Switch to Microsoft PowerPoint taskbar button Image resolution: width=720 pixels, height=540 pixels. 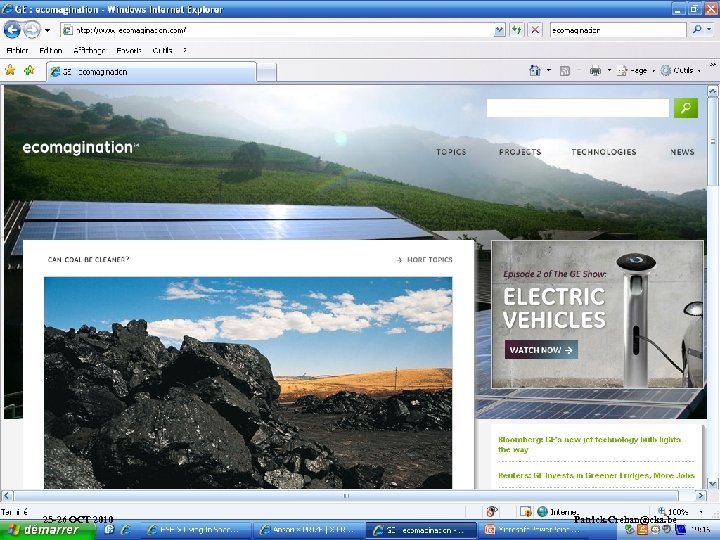(535, 530)
